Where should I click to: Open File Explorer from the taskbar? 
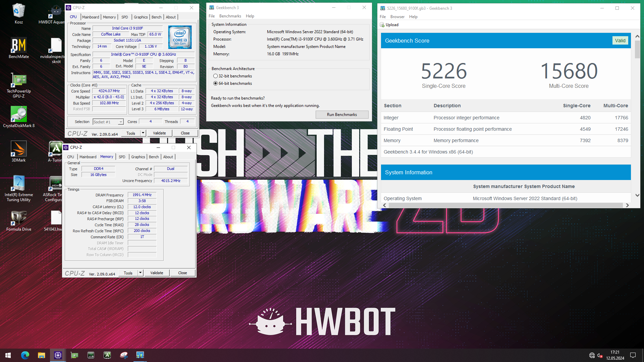tap(41, 355)
